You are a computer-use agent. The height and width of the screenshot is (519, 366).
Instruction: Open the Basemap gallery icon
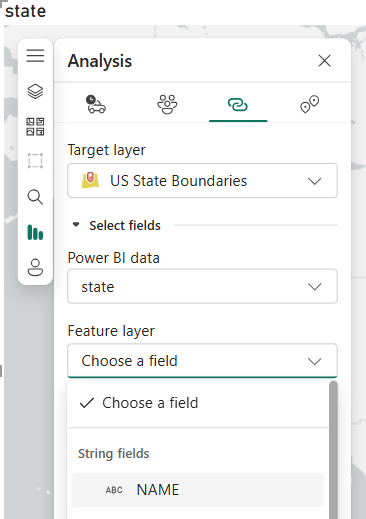tap(35, 127)
